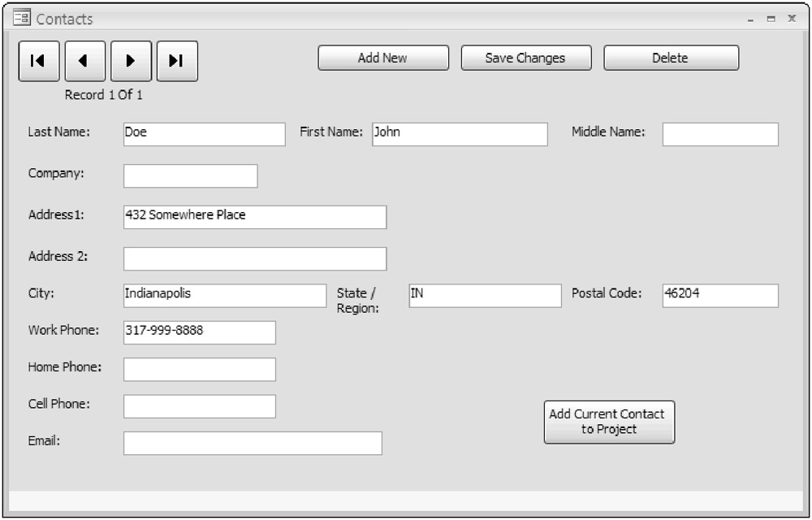
Task: Click the Email input field
Action: coord(252,443)
